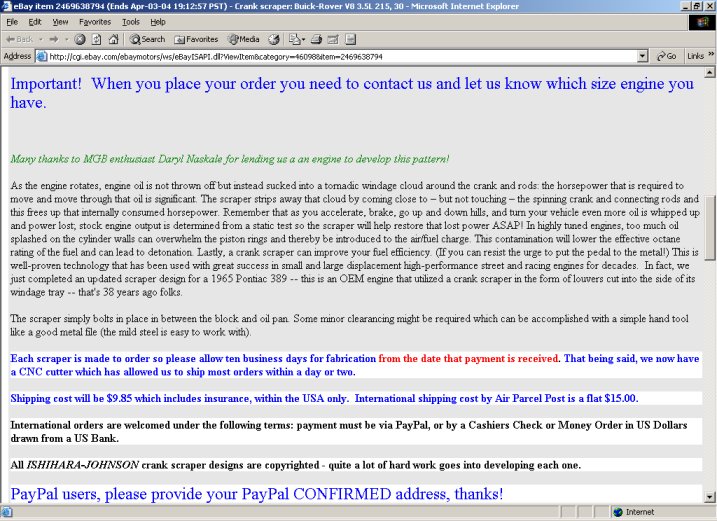Click the Edit toolbar icon
This screenshot has width=717, height=521.
(333, 39)
